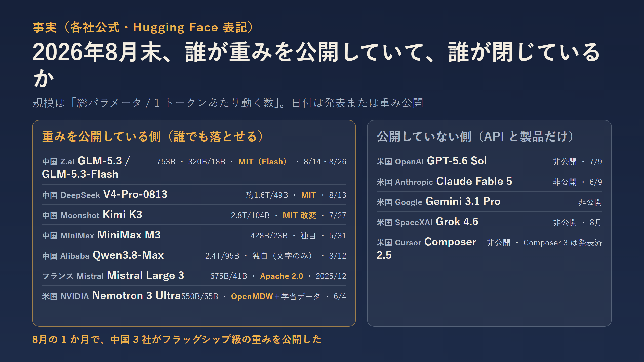644x362 pixels.
Task: Click the title starting "2026年8月末、誰が重みを公開"
Action: click(x=317, y=65)
